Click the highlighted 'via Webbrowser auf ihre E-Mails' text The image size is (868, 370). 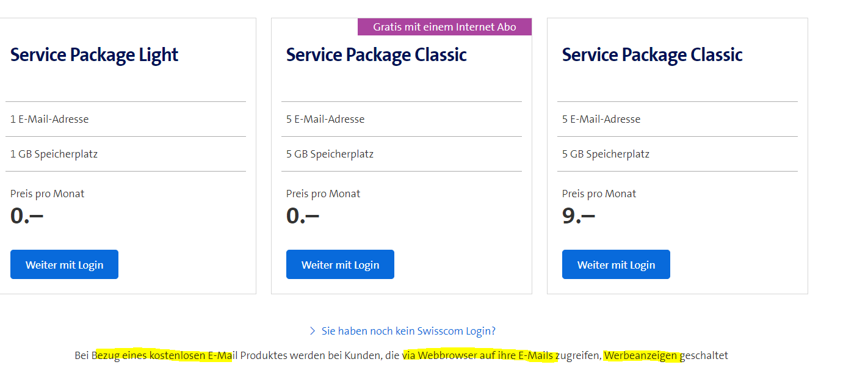[478, 356]
